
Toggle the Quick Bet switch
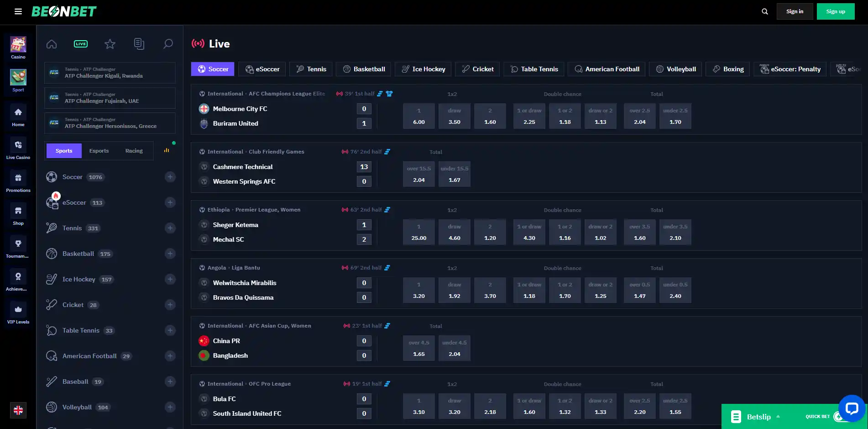(839, 417)
